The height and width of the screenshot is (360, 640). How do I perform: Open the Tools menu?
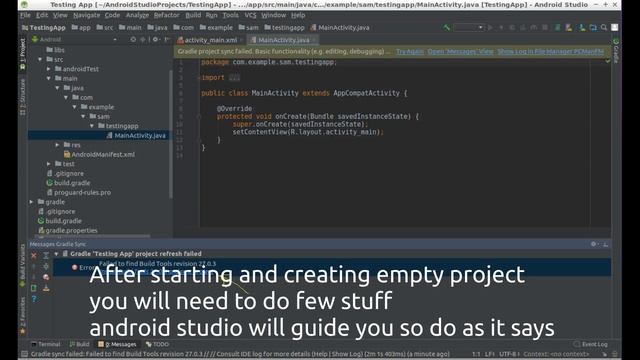click(230, 15)
